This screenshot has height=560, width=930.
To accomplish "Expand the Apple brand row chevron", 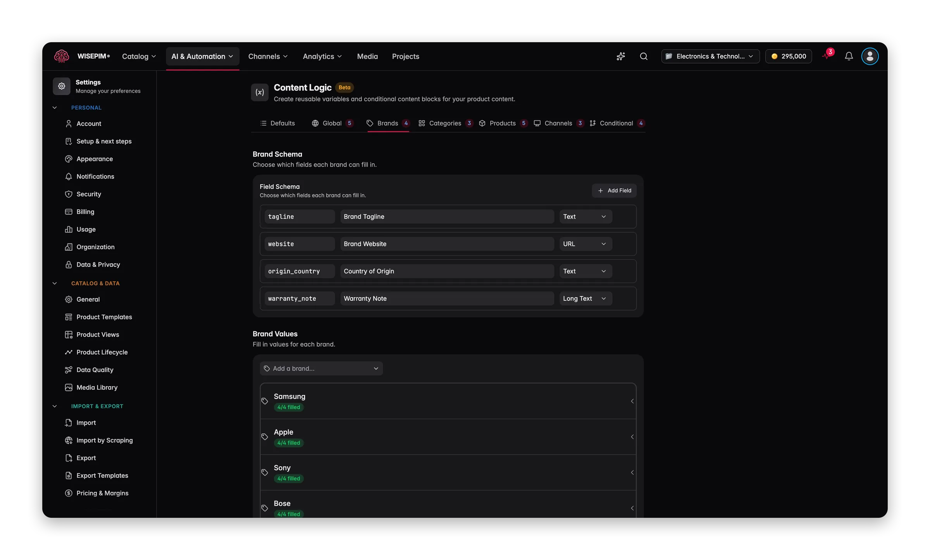I will pyautogui.click(x=632, y=437).
